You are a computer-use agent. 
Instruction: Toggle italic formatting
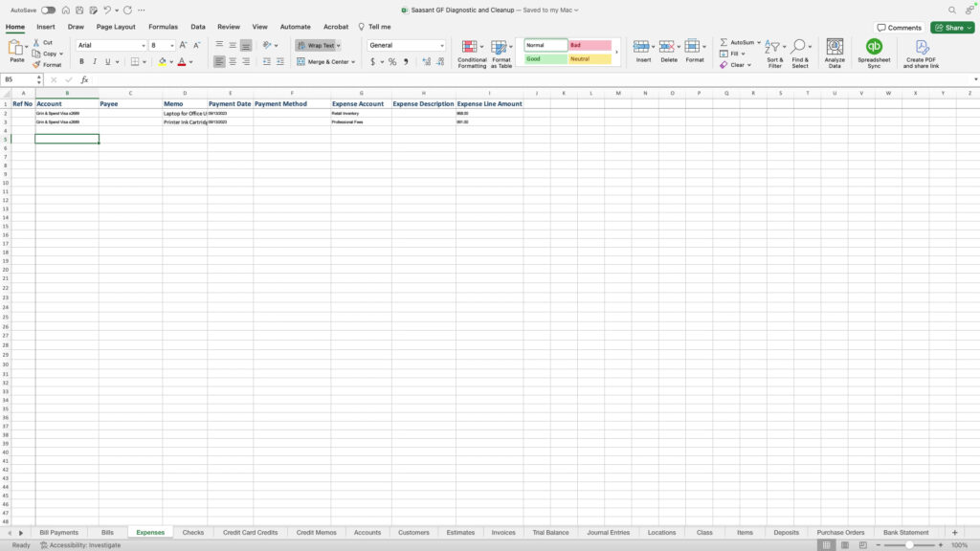tap(94, 60)
